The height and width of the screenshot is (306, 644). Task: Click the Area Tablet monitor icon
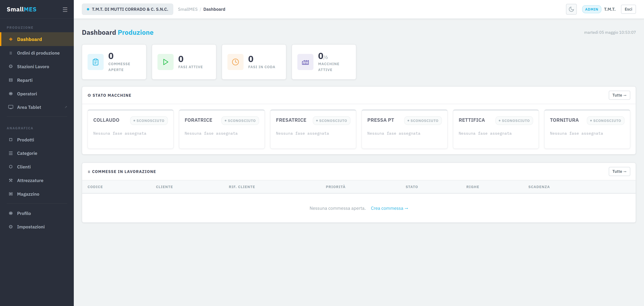tap(11, 107)
